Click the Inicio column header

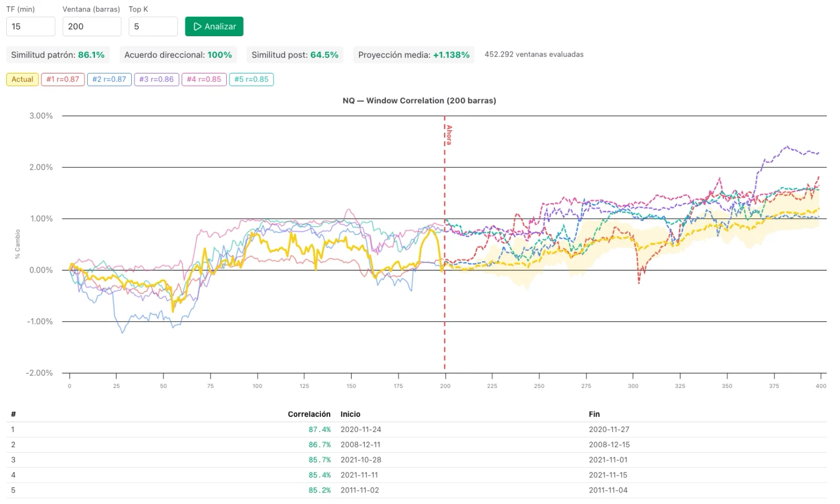pyautogui.click(x=350, y=414)
